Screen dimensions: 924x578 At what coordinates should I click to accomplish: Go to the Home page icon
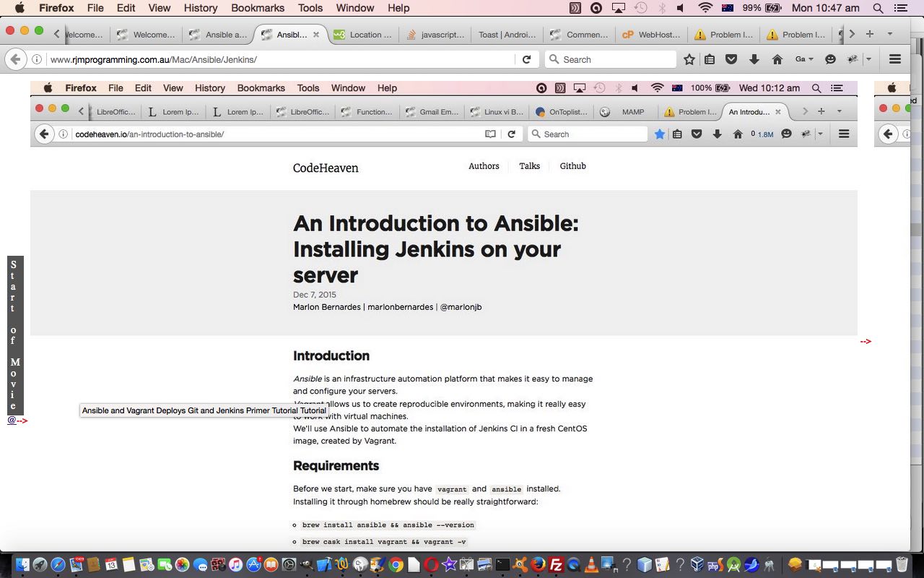click(x=777, y=59)
